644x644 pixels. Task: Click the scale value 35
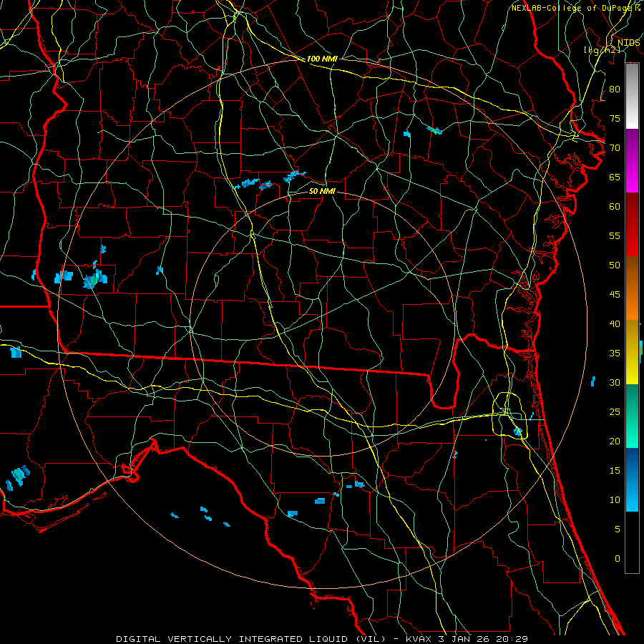[615, 353]
